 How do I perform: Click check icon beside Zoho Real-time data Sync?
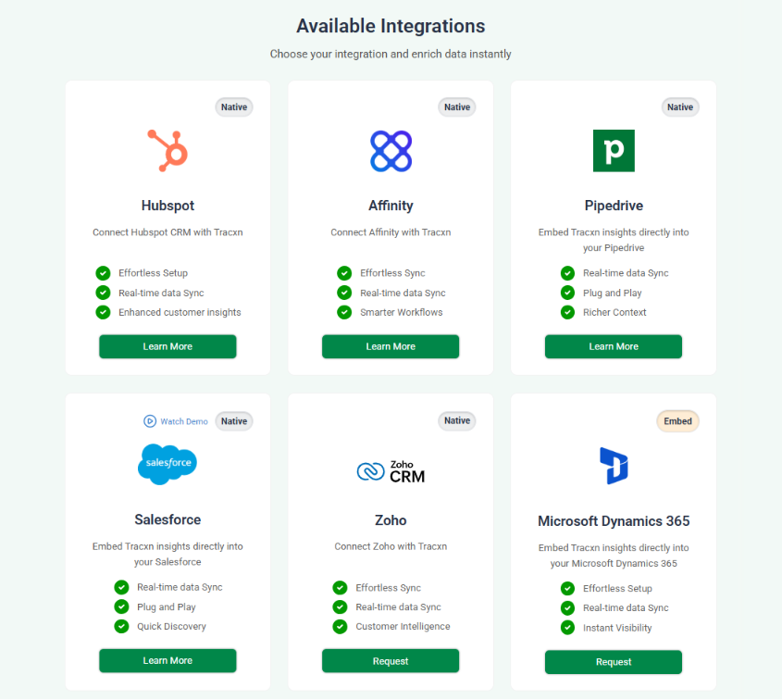pos(341,607)
